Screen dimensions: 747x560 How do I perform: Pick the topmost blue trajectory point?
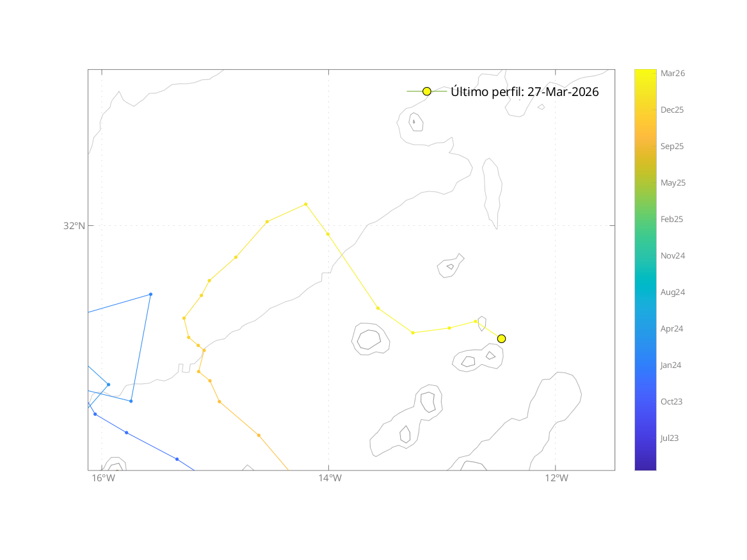(150, 294)
